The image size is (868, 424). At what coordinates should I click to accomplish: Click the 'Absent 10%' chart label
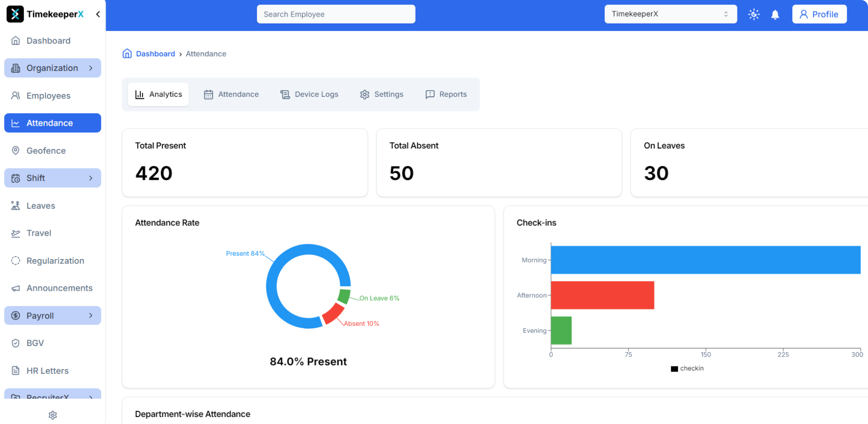click(x=362, y=324)
